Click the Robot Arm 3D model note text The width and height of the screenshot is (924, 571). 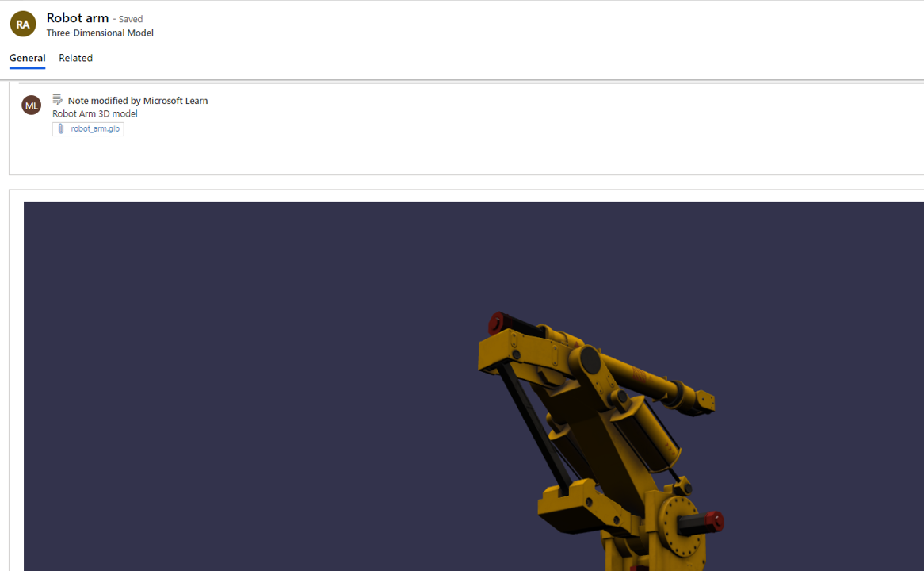[95, 114]
